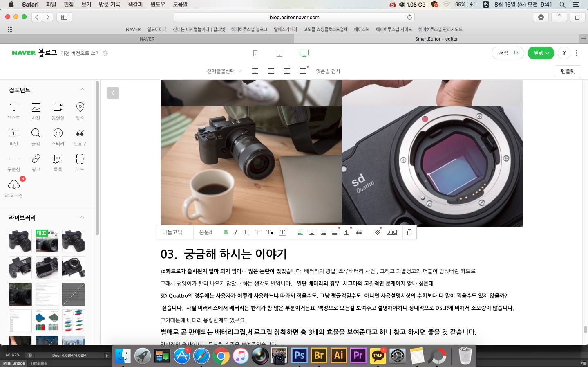Reload the page in Safari address bar
Screen dimensions: 588x367
point(409,17)
